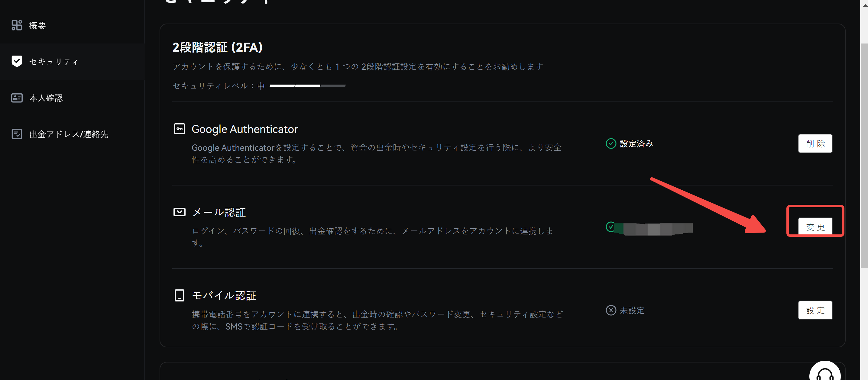Open 出金アドレス/連絡先 sidebar item
Screen dimensions: 868x380
(x=69, y=134)
